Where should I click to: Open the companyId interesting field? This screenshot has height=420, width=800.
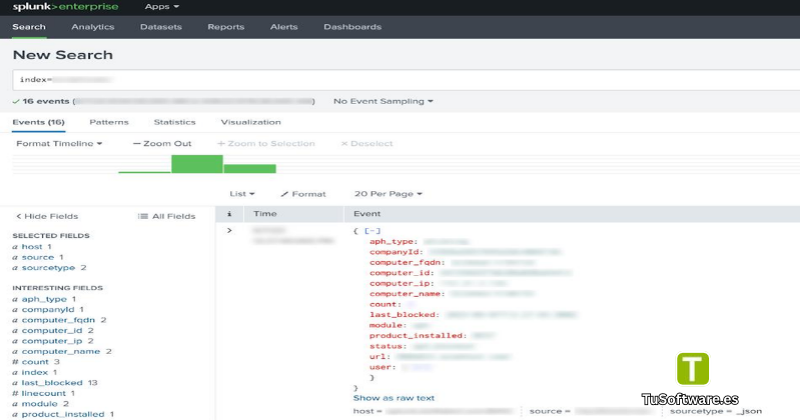click(48, 310)
